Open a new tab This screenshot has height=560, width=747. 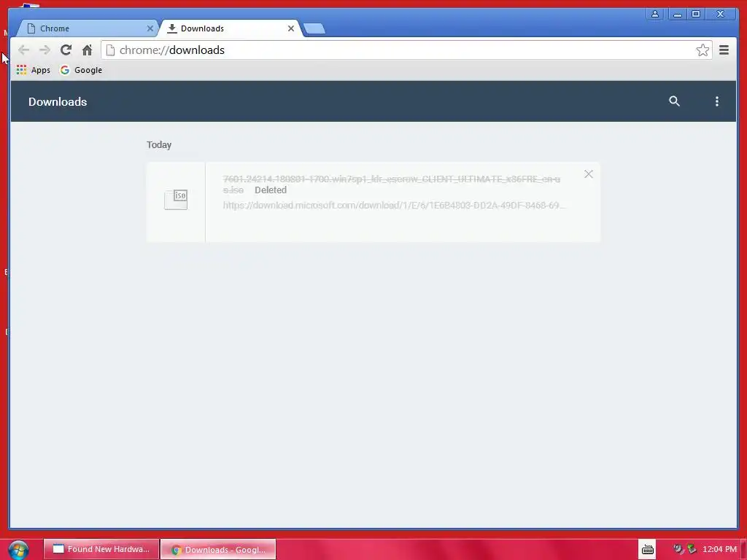(x=314, y=28)
